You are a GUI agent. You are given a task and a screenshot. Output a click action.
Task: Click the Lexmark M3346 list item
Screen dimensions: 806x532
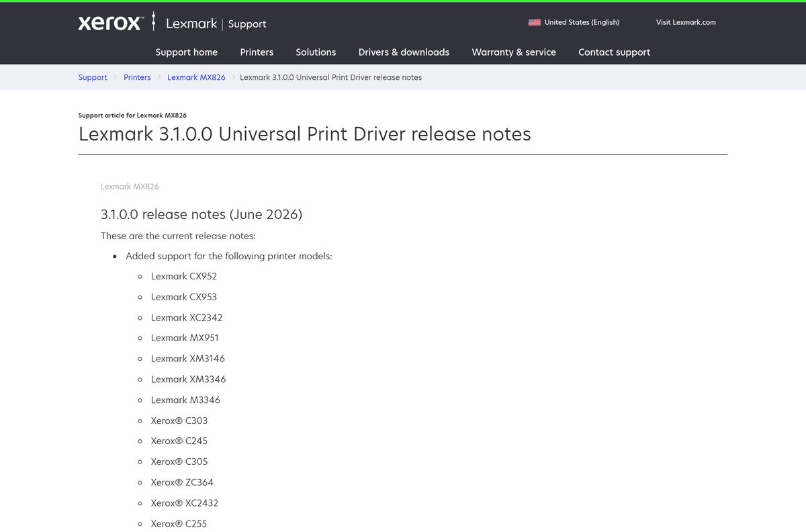(x=185, y=400)
